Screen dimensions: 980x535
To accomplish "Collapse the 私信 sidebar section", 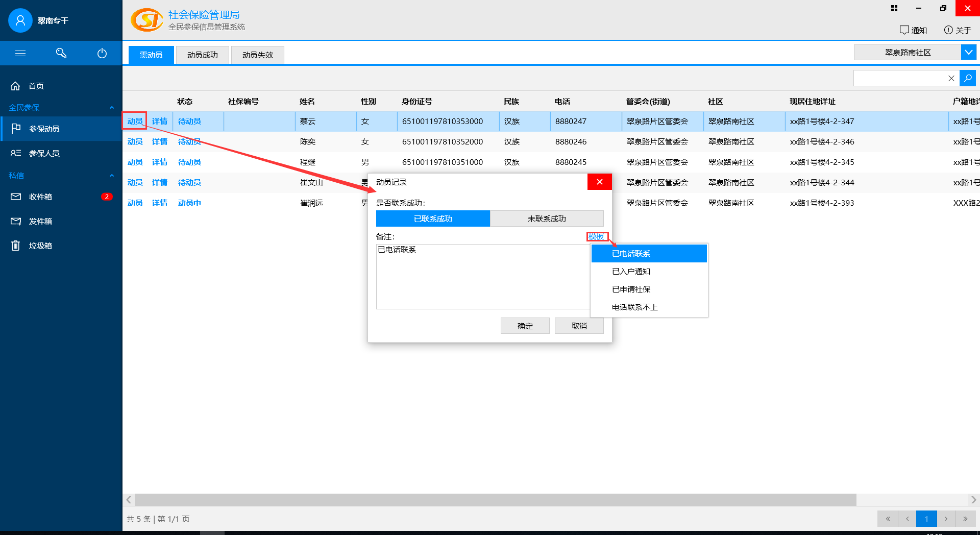I will (x=112, y=175).
